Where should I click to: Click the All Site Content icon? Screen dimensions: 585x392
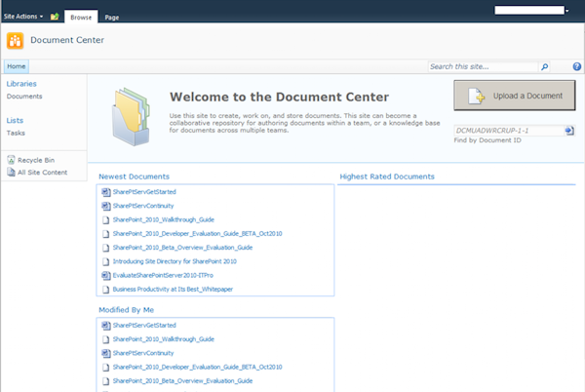(11, 173)
